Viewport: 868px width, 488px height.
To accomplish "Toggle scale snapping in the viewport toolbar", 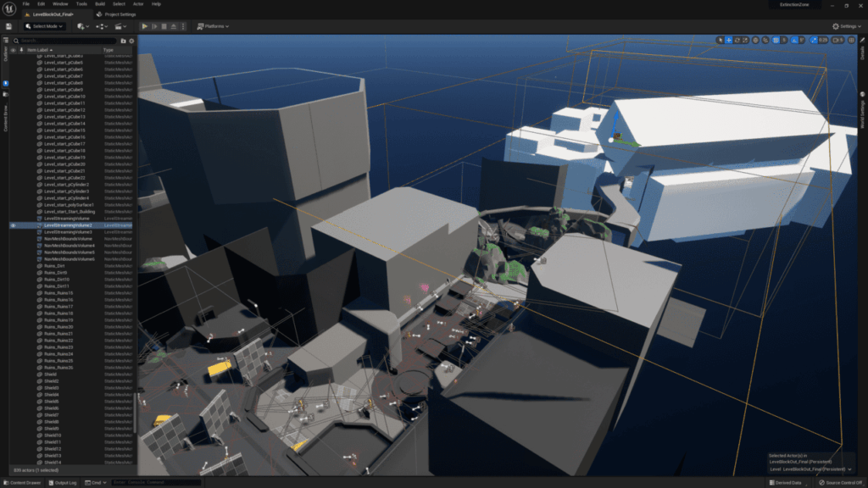I will tap(815, 40).
